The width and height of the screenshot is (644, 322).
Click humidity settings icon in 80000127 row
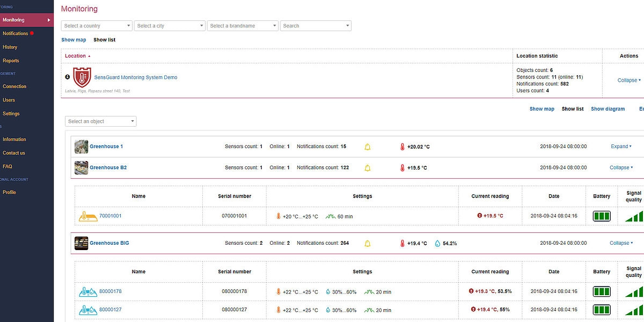[x=328, y=310]
